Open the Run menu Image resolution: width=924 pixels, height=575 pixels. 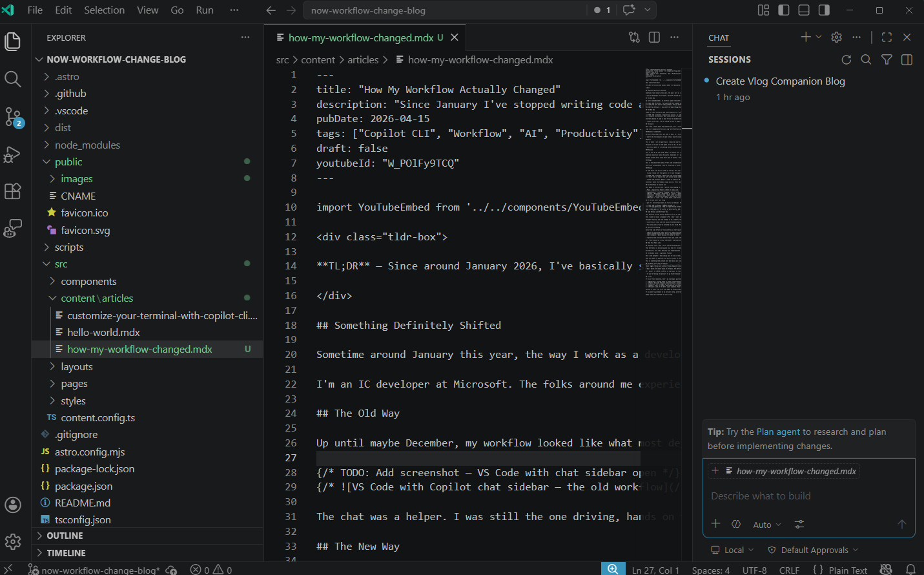click(x=205, y=10)
